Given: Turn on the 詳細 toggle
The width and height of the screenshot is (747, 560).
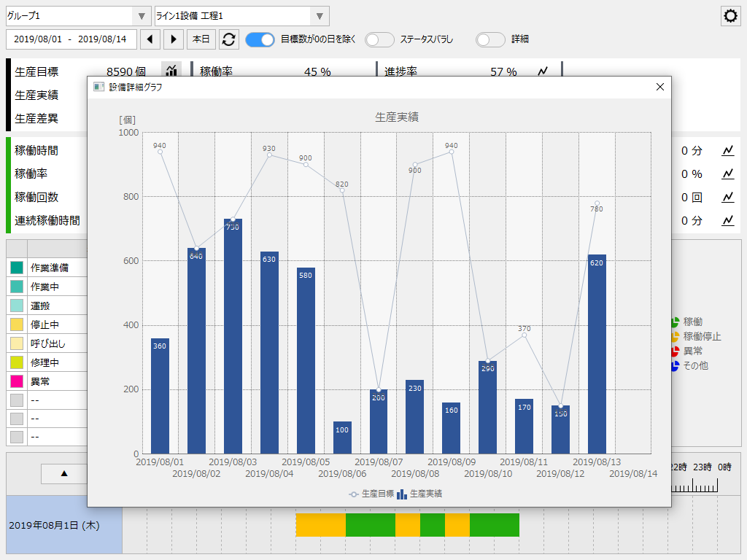Looking at the screenshot, I should coord(489,40).
